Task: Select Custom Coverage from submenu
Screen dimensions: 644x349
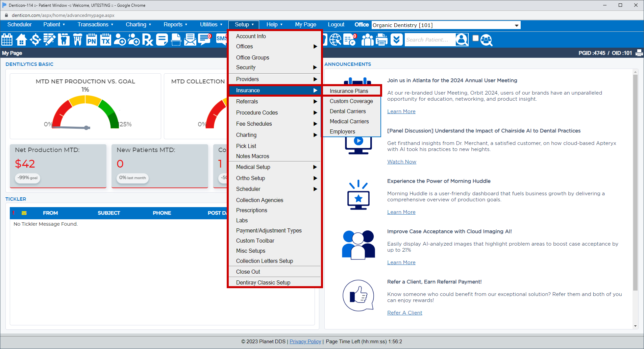Action: [x=351, y=101]
